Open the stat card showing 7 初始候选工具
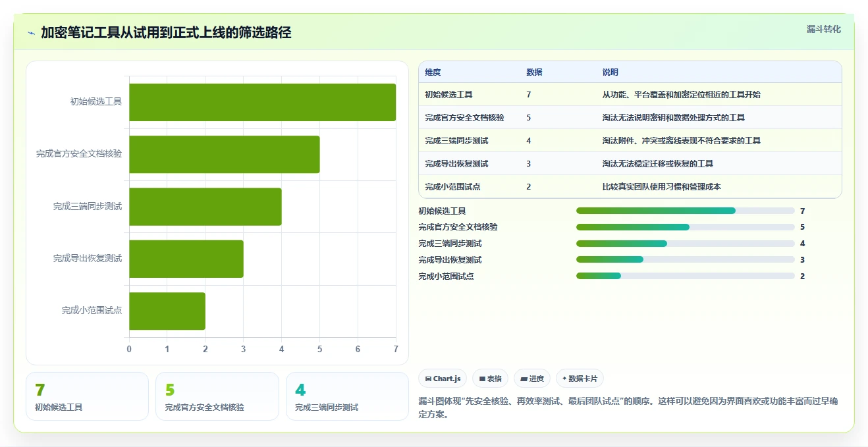This screenshot has width=868, height=447. click(x=87, y=396)
